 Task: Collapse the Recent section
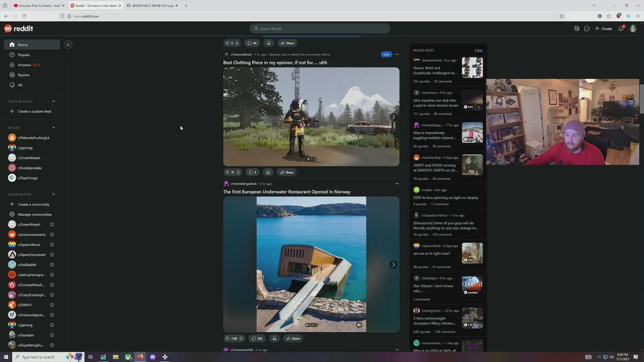pyautogui.click(x=53, y=128)
